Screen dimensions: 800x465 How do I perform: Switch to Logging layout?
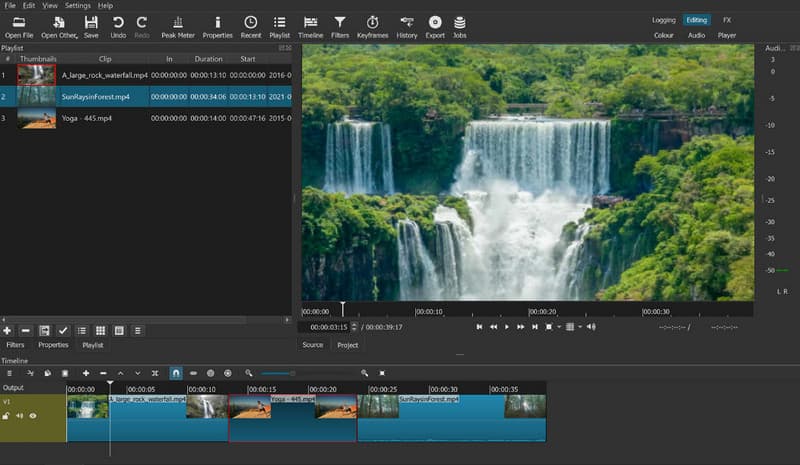point(663,20)
